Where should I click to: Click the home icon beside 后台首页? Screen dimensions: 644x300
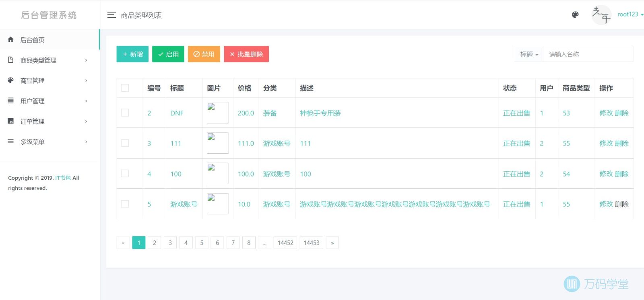pos(11,39)
